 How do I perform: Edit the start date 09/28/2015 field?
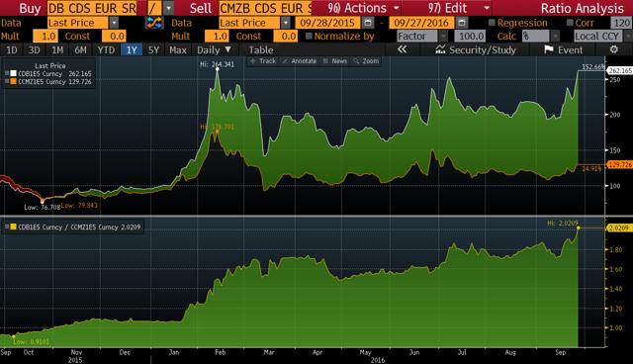click(x=327, y=23)
